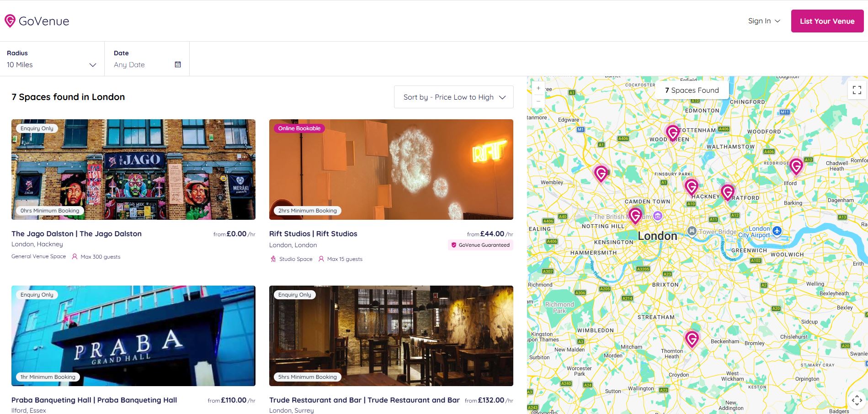This screenshot has width=868, height=414.
Task: Click the map pin near Ilford
Action: click(x=796, y=166)
